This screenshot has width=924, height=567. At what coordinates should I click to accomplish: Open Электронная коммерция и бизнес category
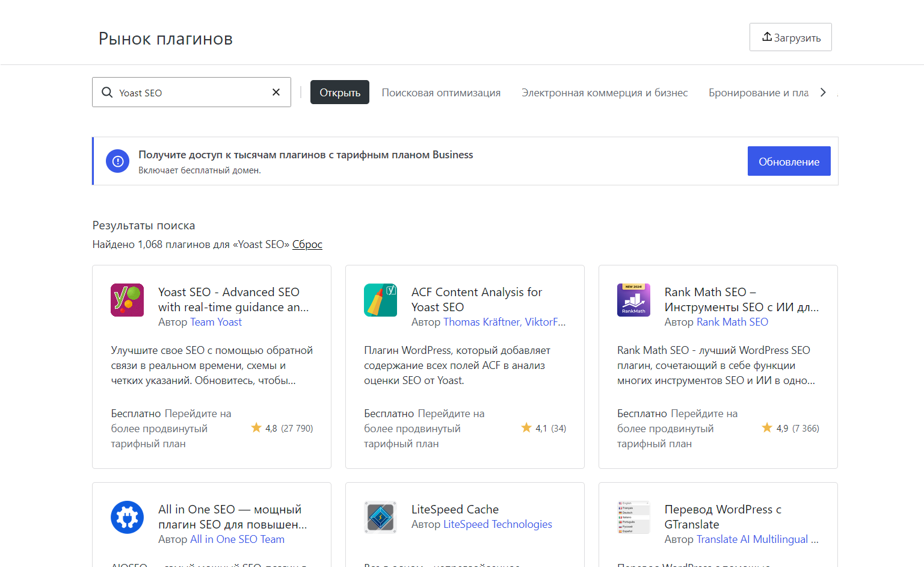605,93
